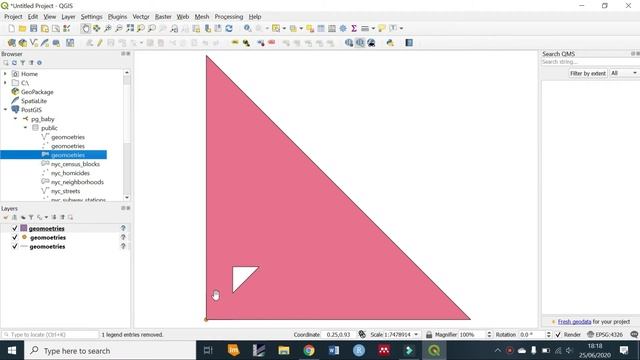Image resolution: width=640 pixels, height=360 pixels.
Task: Click the Search QMS search string field
Action: click(590, 62)
